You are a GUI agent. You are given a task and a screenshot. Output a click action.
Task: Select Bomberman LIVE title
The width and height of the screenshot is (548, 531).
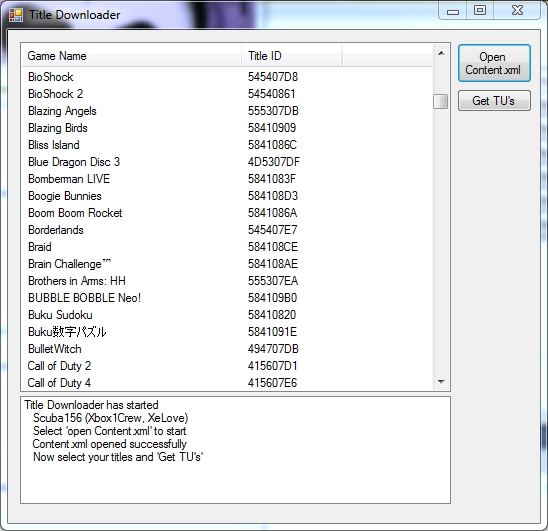(x=227, y=179)
